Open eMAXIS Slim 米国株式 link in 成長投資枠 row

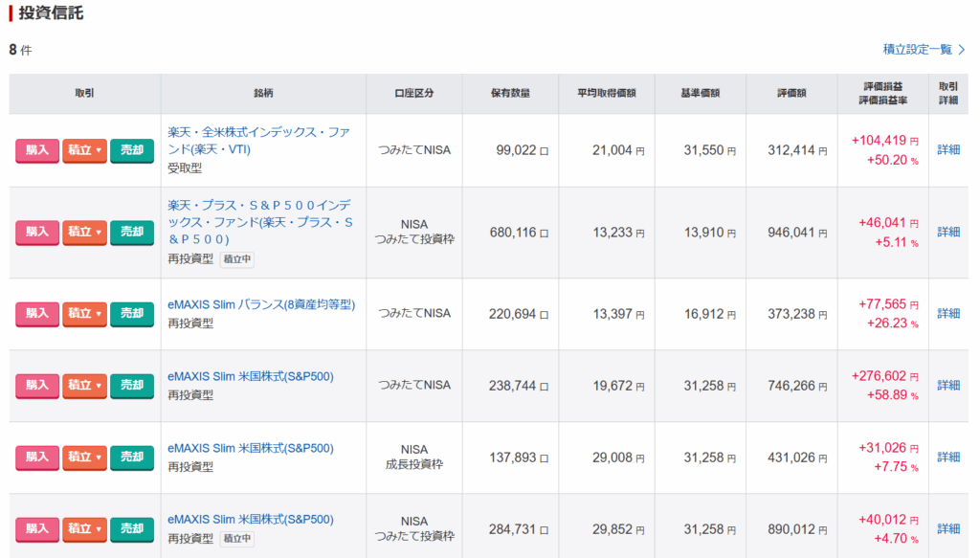click(x=251, y=448)
